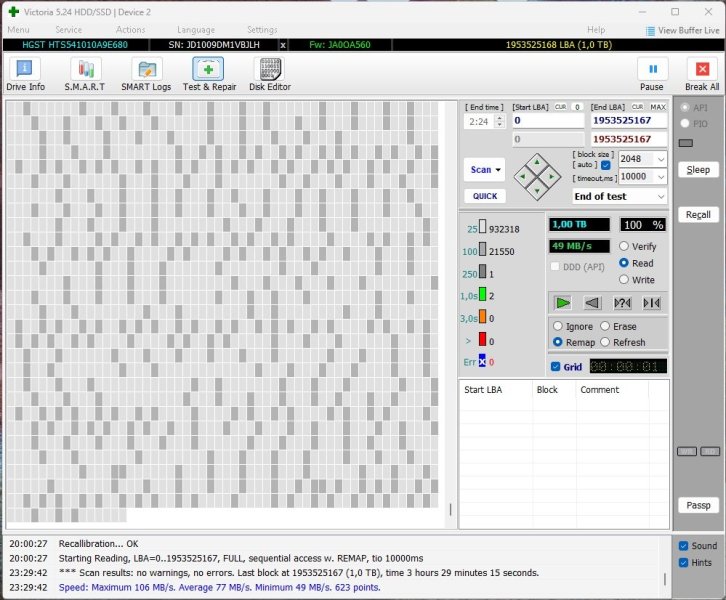Disable the Sound checkbox
726x600 pixels.
(683, 546)
